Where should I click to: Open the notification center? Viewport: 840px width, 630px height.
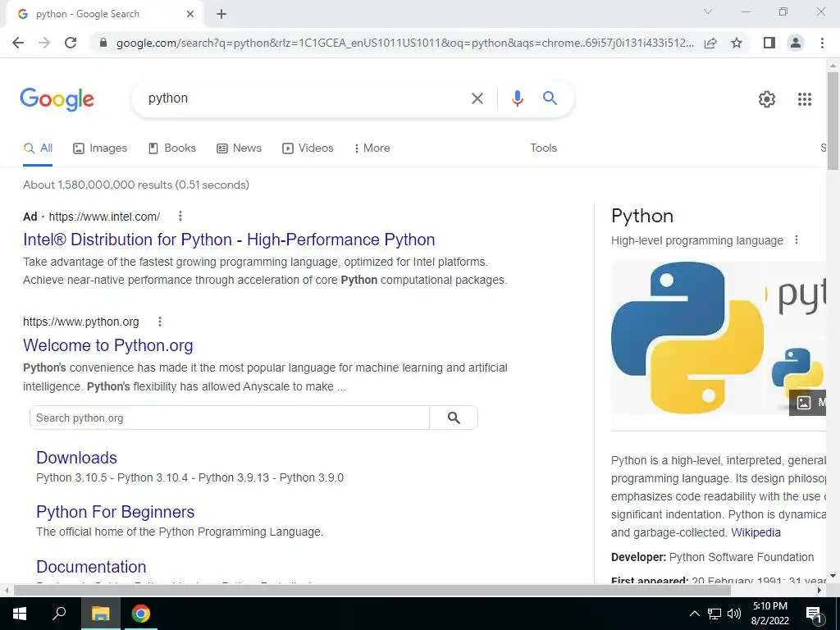tap(814, 614)
